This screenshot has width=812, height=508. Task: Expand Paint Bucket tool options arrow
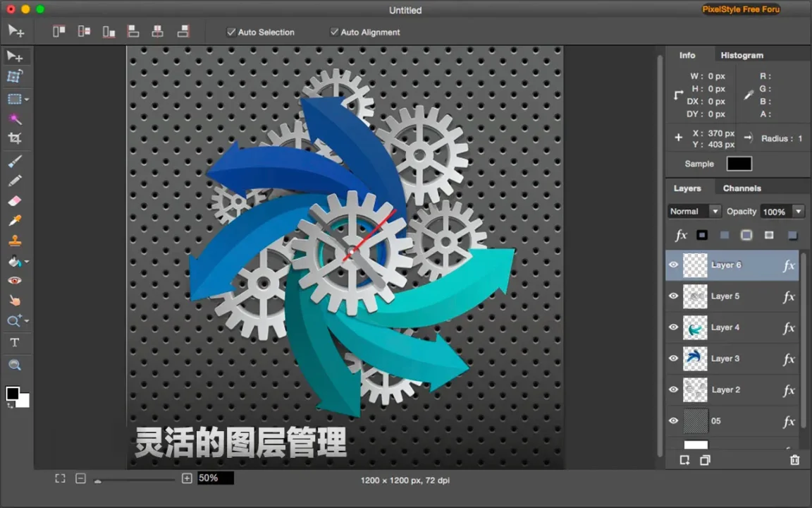26,262
